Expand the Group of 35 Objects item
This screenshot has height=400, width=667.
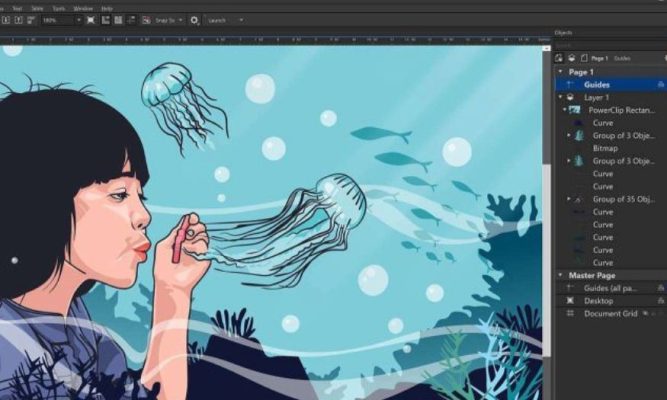(569, 199)
